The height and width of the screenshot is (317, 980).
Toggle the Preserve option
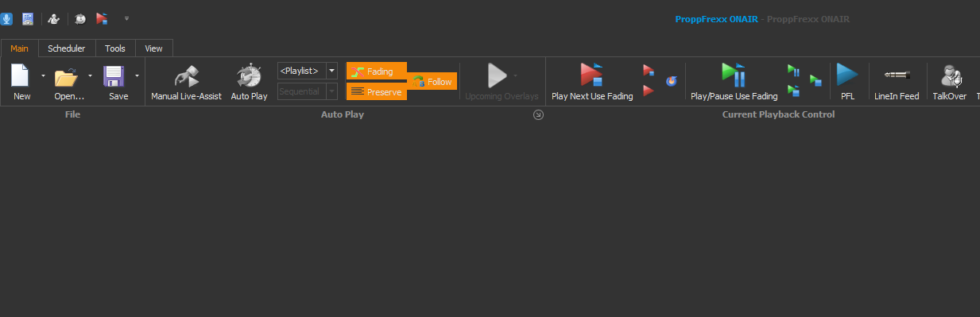coord(376,92)
